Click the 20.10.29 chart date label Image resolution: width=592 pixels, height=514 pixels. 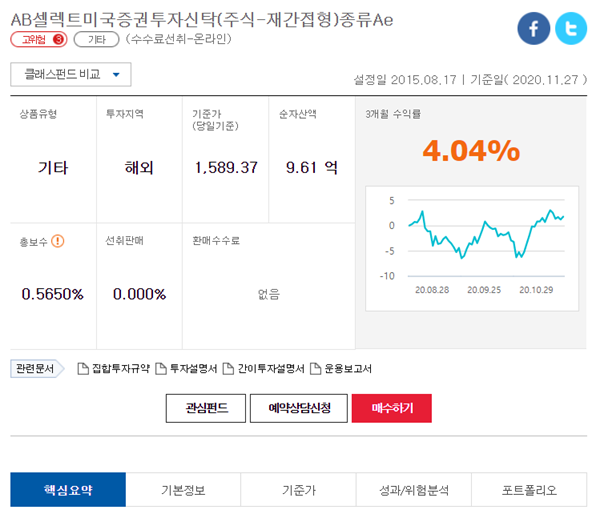tap(536, 290)
